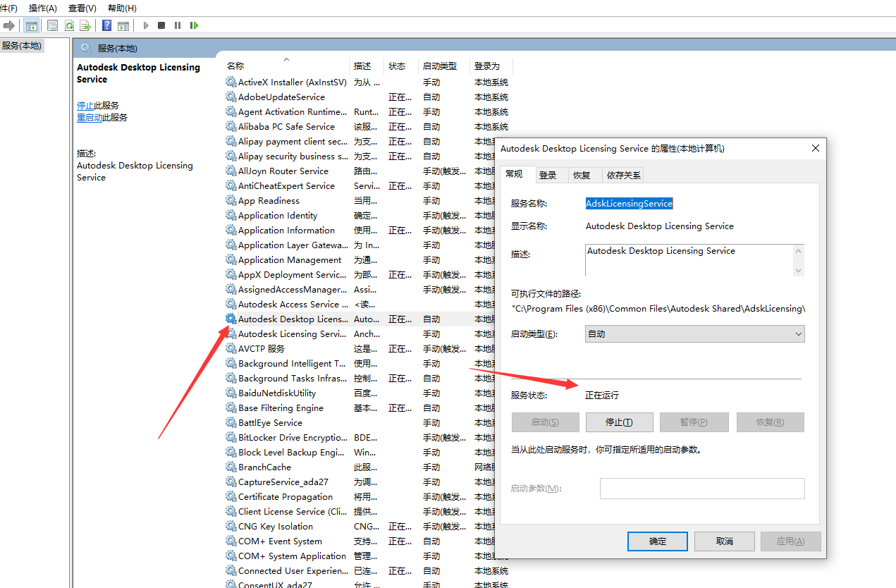This screenshot has height=588, width=896.
Task: Click the green Refresh toolbar icon
Action: [69, 25]
